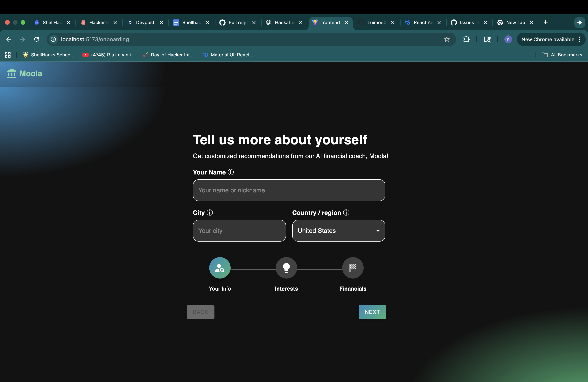Image resolution: width=588 pixels, height=382 pixels.
Task: Switch to the Pull requests GitHub tab
Action: pos(237,23)
